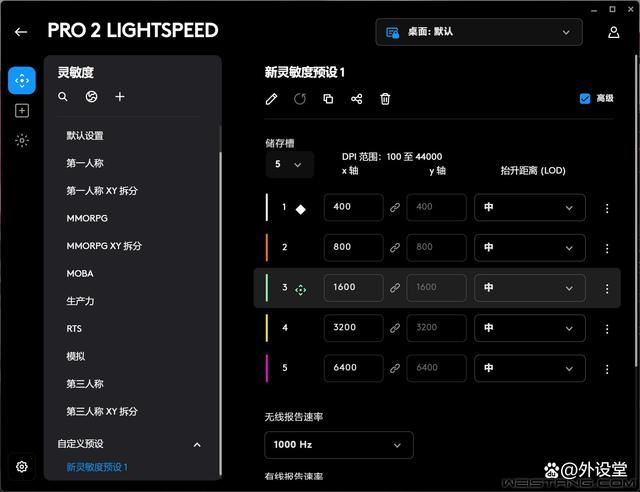The height and width of the screenshot is (492, 640).
Task: Open the 储存槽 count dropdown
Action: coord(289,164)
